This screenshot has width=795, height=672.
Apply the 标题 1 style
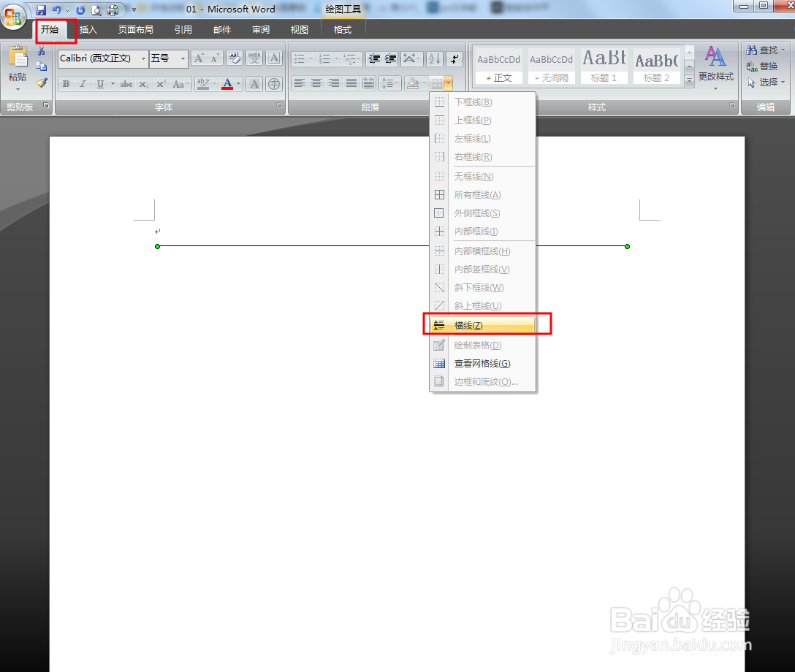tap(604, 66)
